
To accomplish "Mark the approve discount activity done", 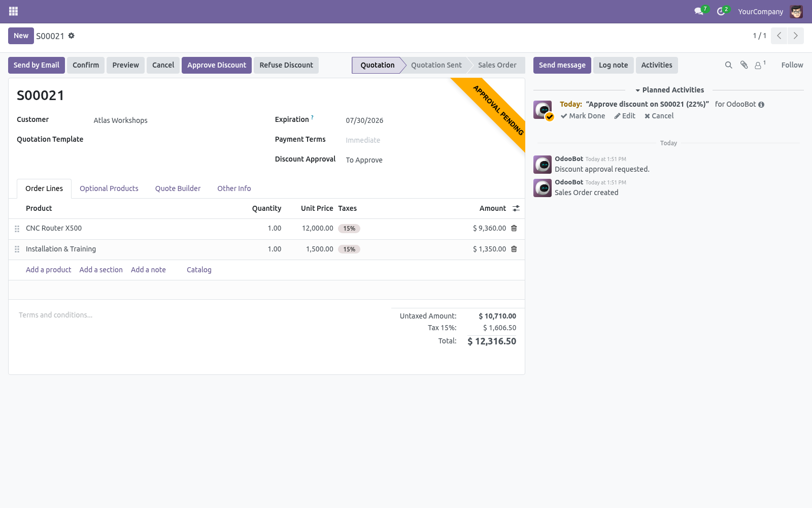I will click(x=583, y=116).
